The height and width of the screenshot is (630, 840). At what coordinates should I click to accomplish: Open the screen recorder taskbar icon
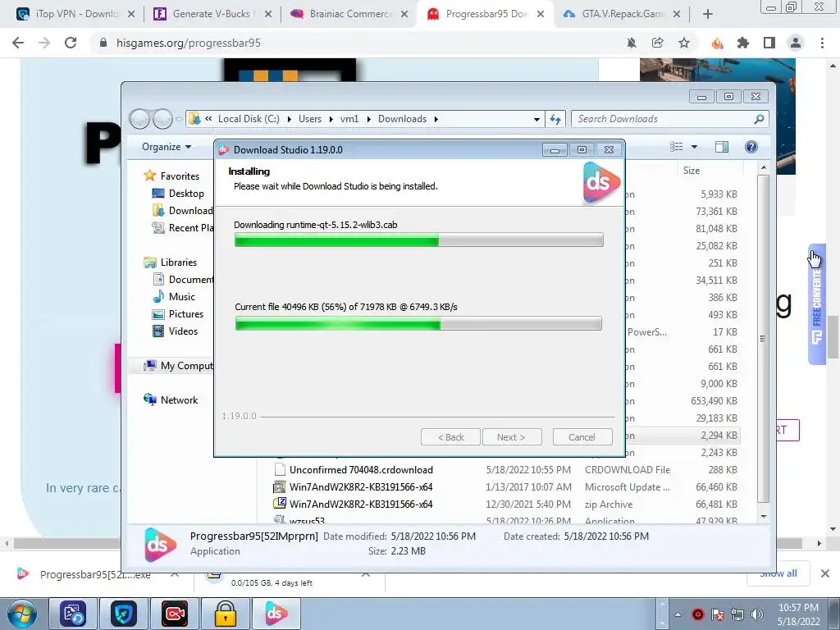(175, 614)
